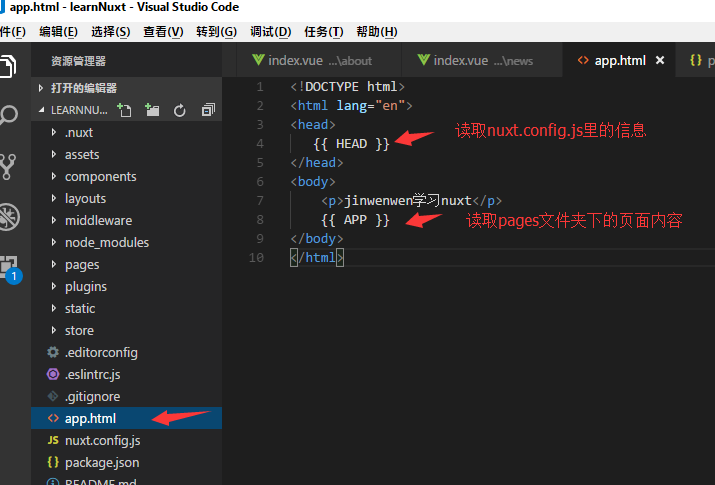This screenshot has width=715, height=485.
Task: Click the <!DOCTYPE html> code on line 1
Action: pyautogui.click(x=347, y=87)
